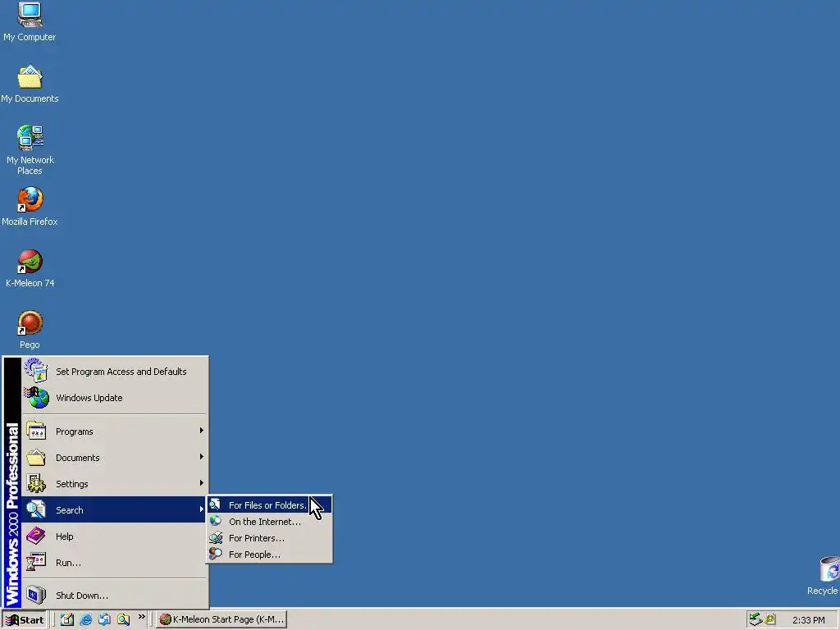Viewport: 840px width, 630px height.
Task: Open the Run... dialog entry
Action: [x=115, y=563]
